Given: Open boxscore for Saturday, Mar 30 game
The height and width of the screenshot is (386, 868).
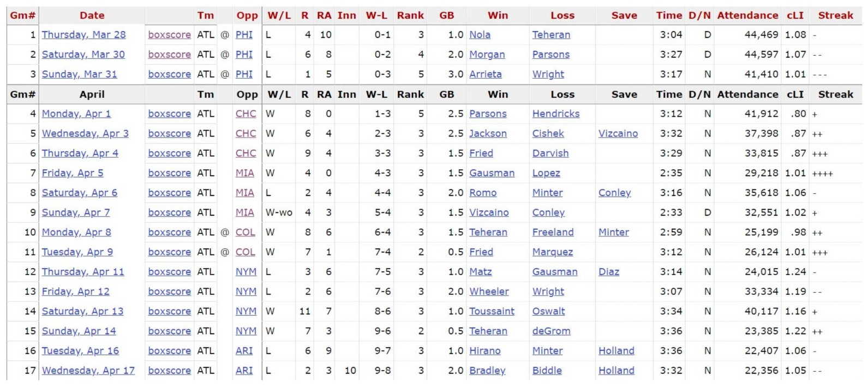Looking at the screenshot, I should point(169,55).
